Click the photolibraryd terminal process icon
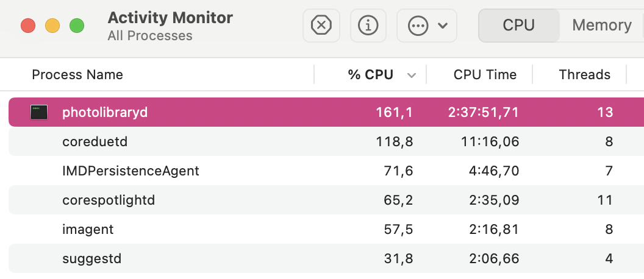Screen dimensions: 644x279 pyautogui.click(x=40, y=112)
